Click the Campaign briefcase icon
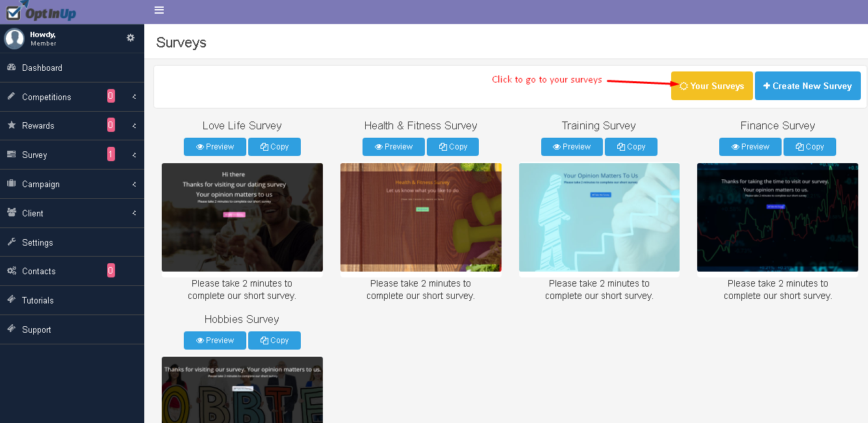 coord(12,183)
